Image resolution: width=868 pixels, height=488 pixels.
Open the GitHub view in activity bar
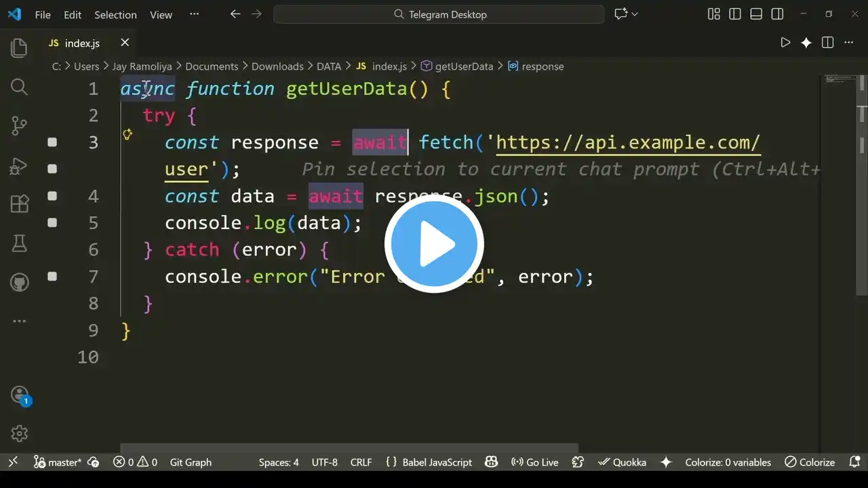point(19,282)
